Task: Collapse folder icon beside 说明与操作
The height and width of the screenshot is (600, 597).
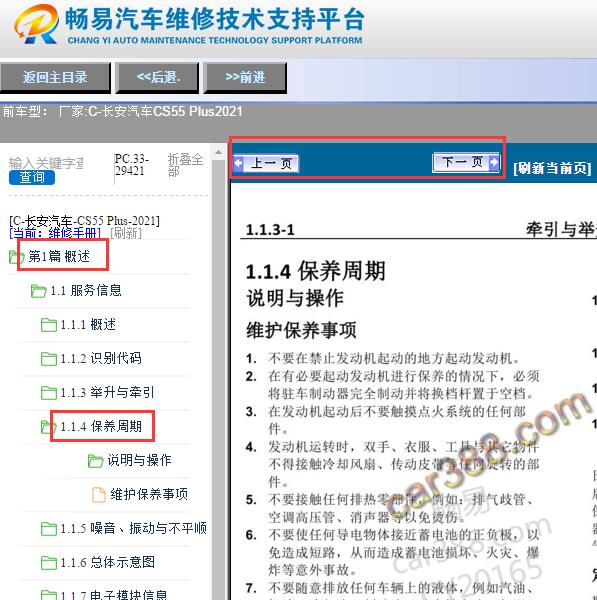Action: [x=96, y=461]
